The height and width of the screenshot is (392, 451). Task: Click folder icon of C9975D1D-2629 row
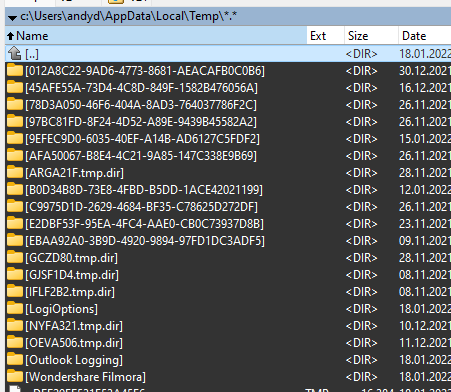(x=15, y=206)
